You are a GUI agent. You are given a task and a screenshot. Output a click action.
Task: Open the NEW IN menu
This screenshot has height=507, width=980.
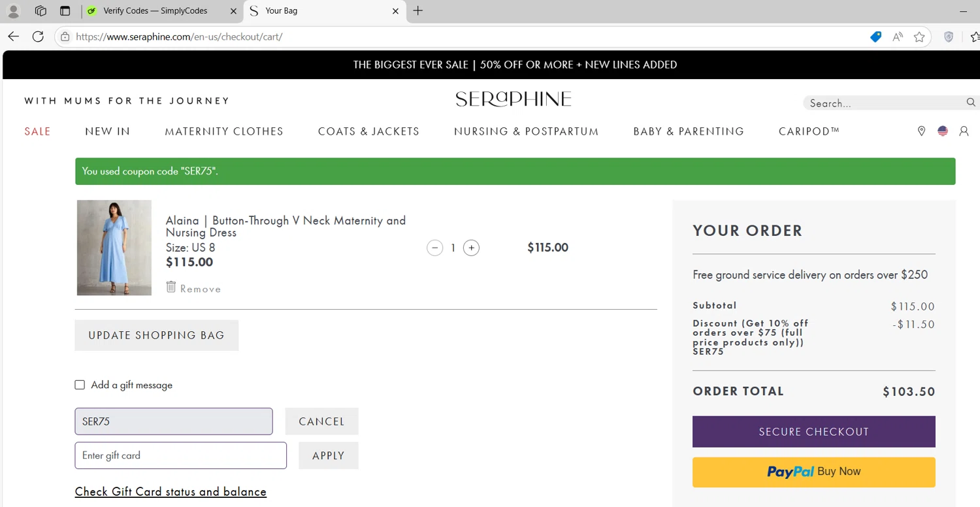(108, 131)
